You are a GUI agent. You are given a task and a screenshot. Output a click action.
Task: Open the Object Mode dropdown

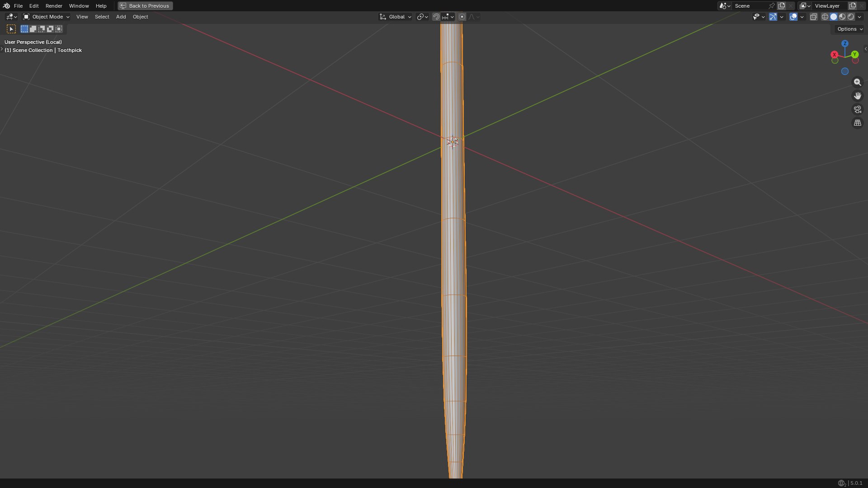(46, 17)
